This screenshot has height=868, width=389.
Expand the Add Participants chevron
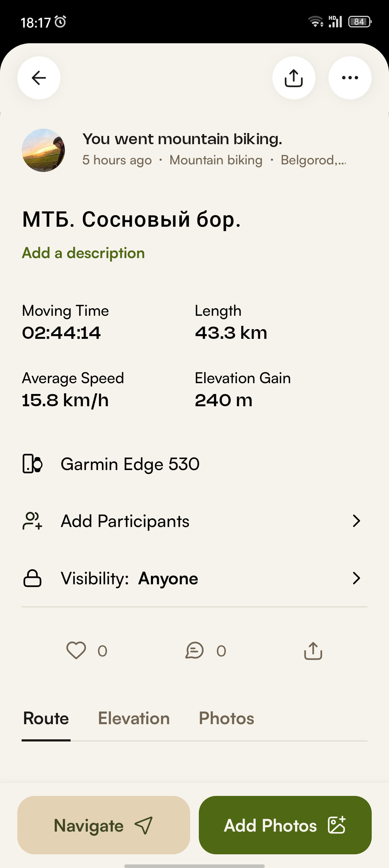coord(356,521)
